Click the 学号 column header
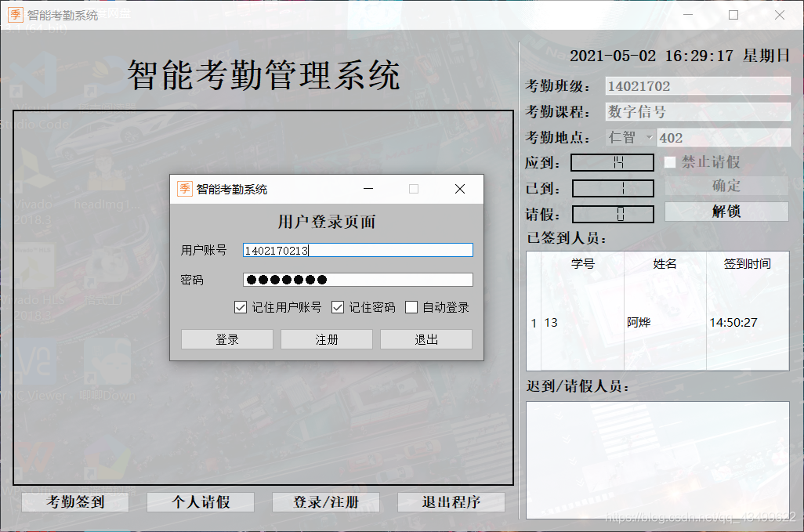The width and height of the screenshot is (804, 532). tap(583, 263)
